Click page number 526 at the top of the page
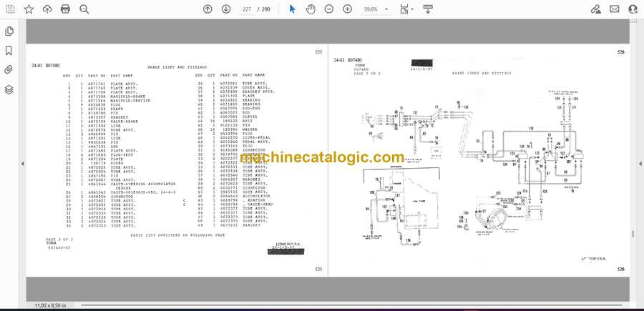Screen dimensions: 644x311 coord(620,52)
